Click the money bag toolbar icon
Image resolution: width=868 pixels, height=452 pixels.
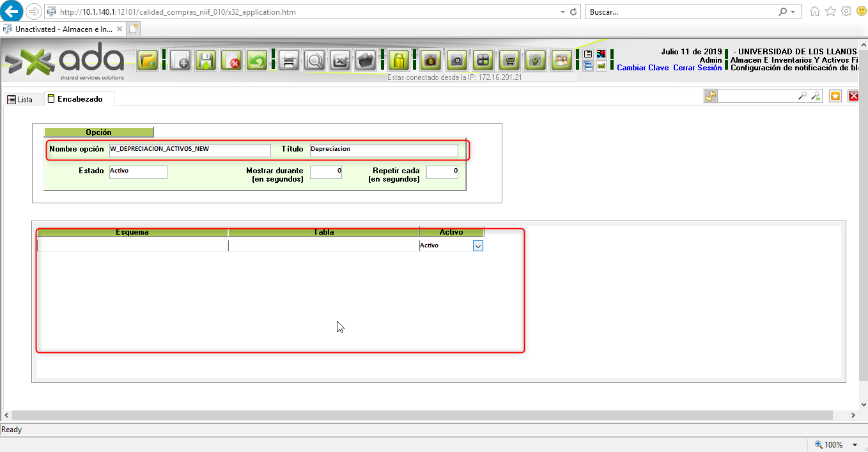point(430,61)
